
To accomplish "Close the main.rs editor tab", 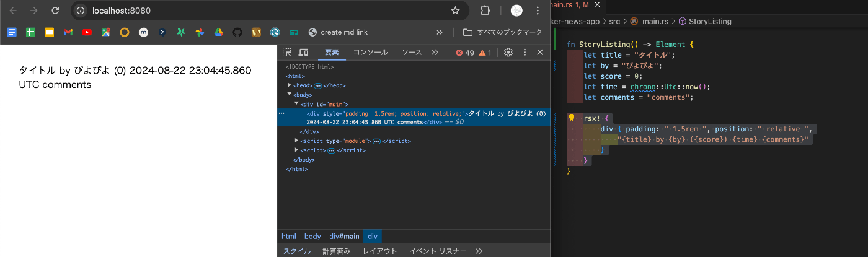I will 597,5.
